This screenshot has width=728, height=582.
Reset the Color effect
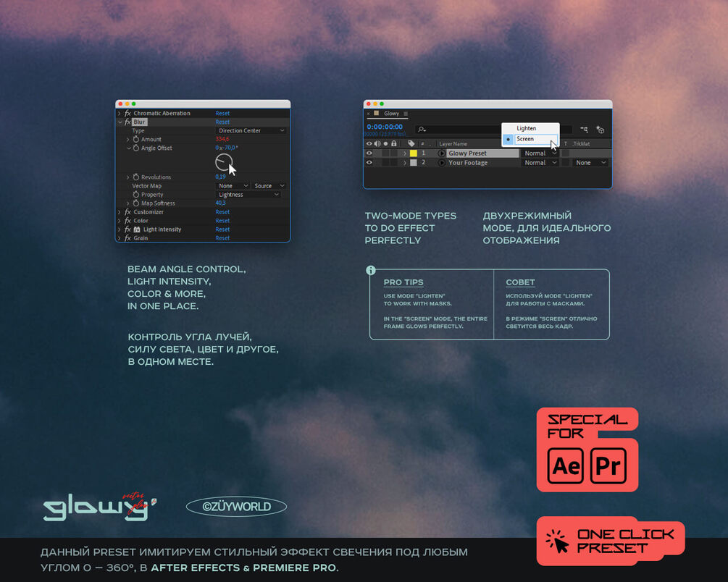(x=222, y=221)
